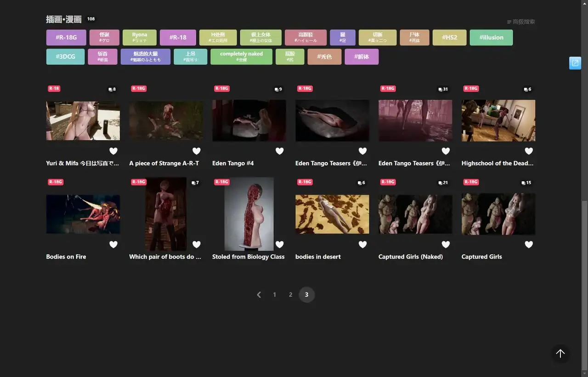Open the Eden Tango #4 title link

tap(233, 163)
